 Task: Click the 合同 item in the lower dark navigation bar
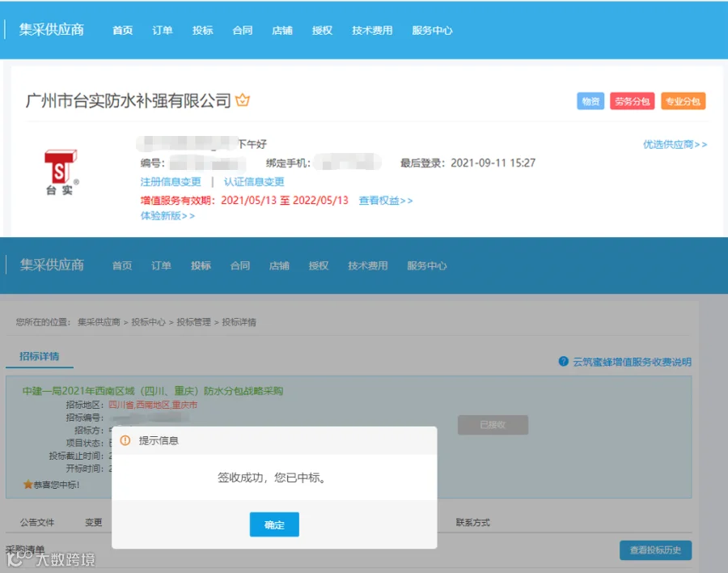click(x=240, y=265)
